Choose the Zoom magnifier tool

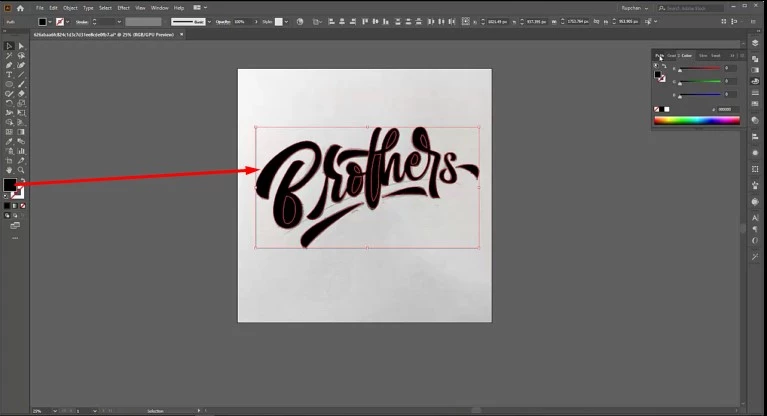[x=21, y=170]
